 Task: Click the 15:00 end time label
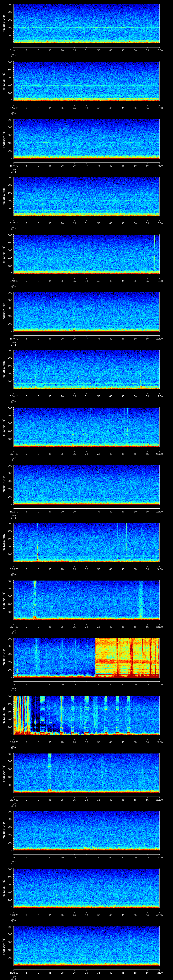[x=160, y=50]
